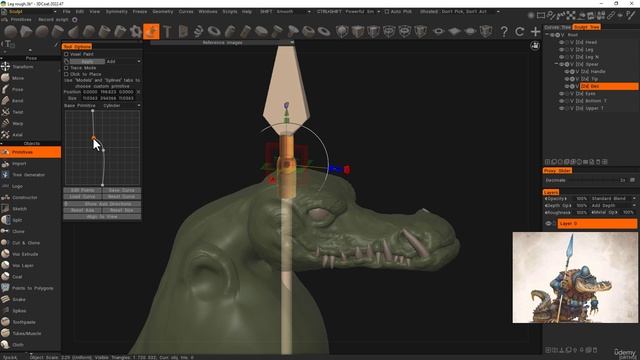Click the layer Opacity slider
The height and width of the screenshot is (360, 640).
click(567, 198)
